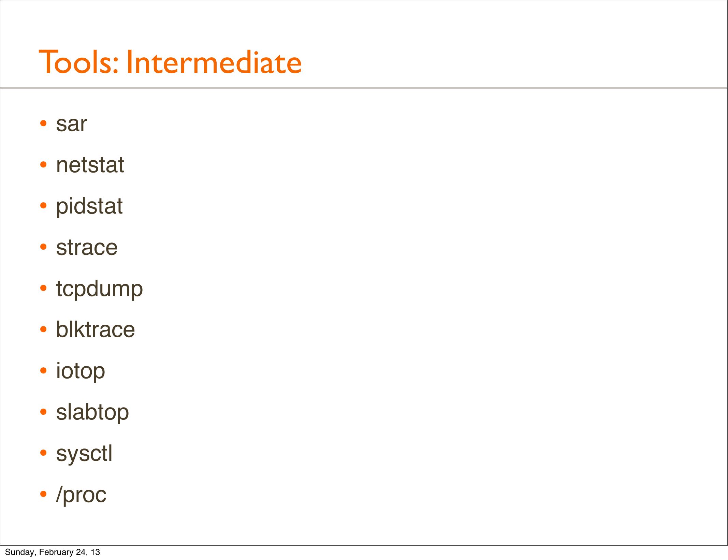Screen dimensions: 728x560
Task: Click the "netstat" list item
Action: tap(90, 165)
